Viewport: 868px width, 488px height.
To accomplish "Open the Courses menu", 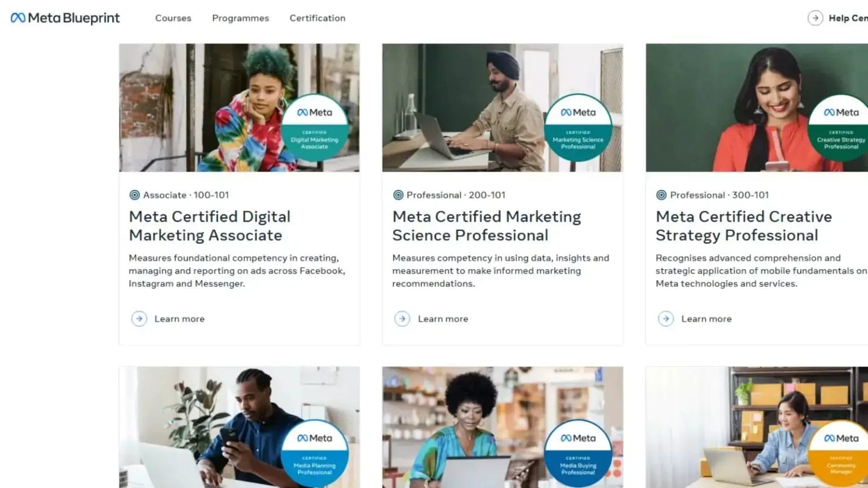I will point(173,18).
